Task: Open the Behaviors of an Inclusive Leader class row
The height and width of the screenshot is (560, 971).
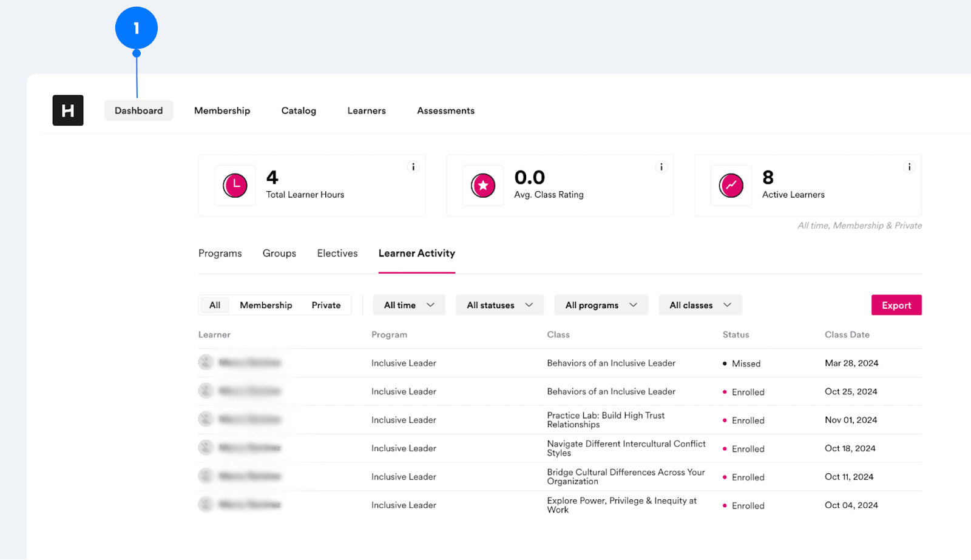Action: pos(611,363)
